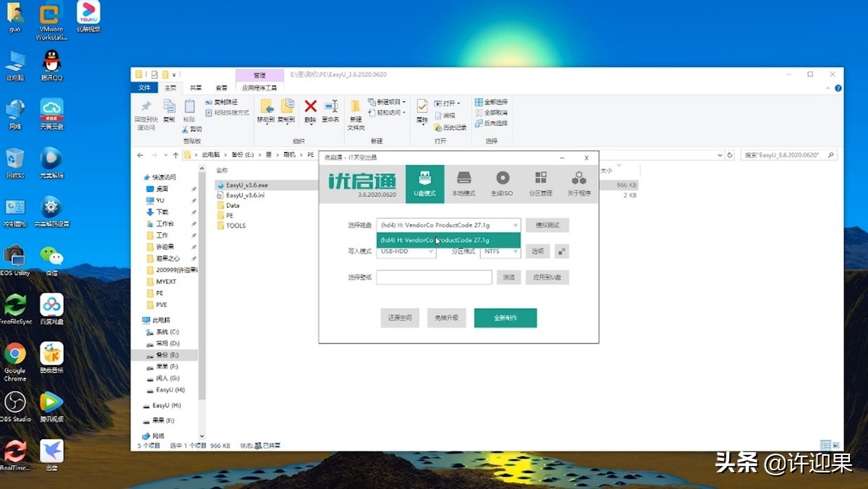Image resolution: width=868 pixels, height=489 pixels.
Task: Click 免格升级 button
Action: pos(446,318)
